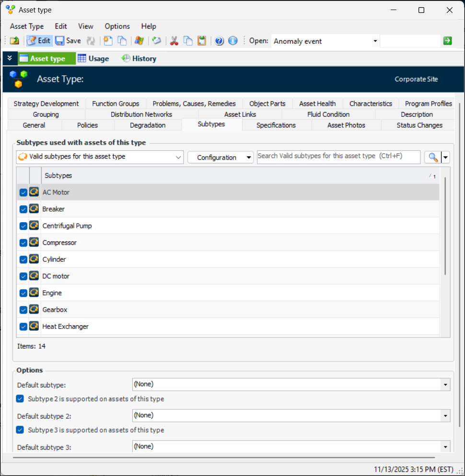Toggle Subtype 2 is supported checkbox
The image size is (465, 476).
(x=20, y=399)
